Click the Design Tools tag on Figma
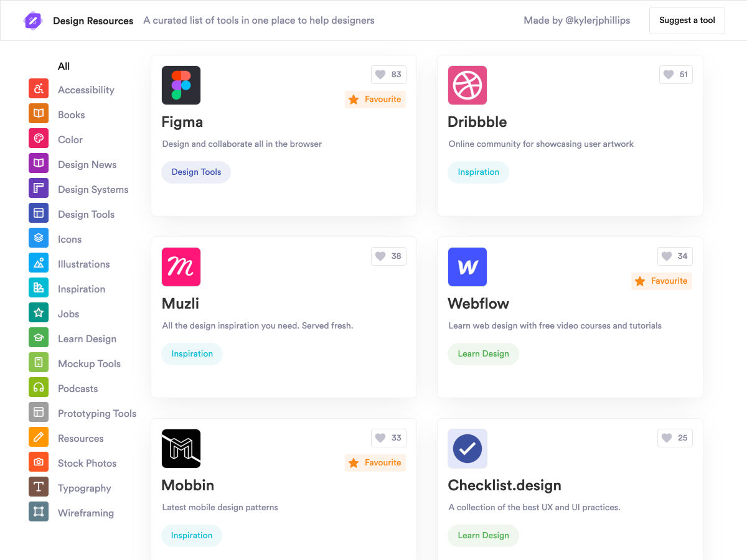The image size is (747, 560). pos(196,172)
